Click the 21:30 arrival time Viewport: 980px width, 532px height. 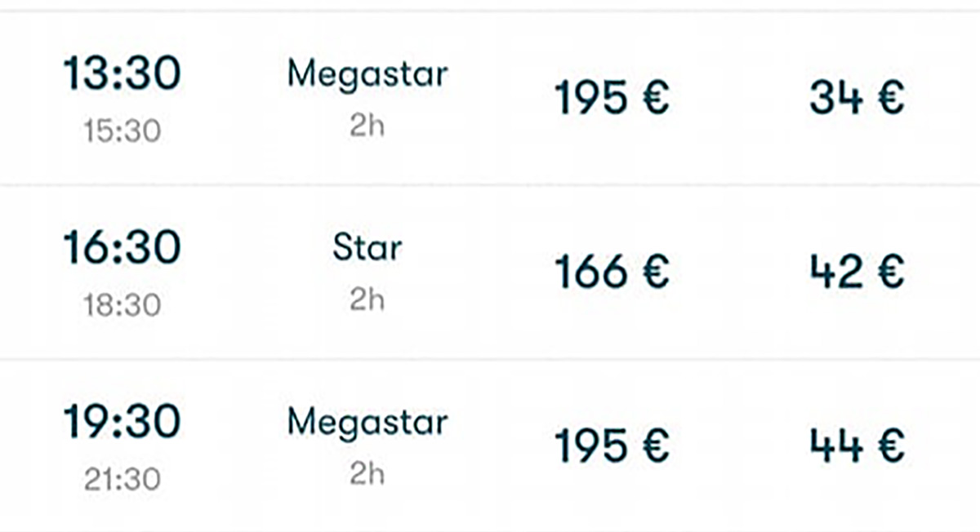tap(122, 480)
